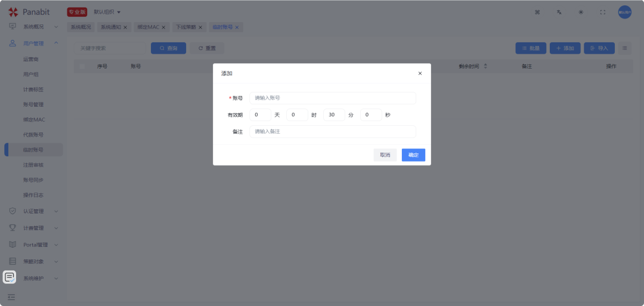
Task: Expand the 系统维护 section chevron
Action: click(x=56, y=278)
